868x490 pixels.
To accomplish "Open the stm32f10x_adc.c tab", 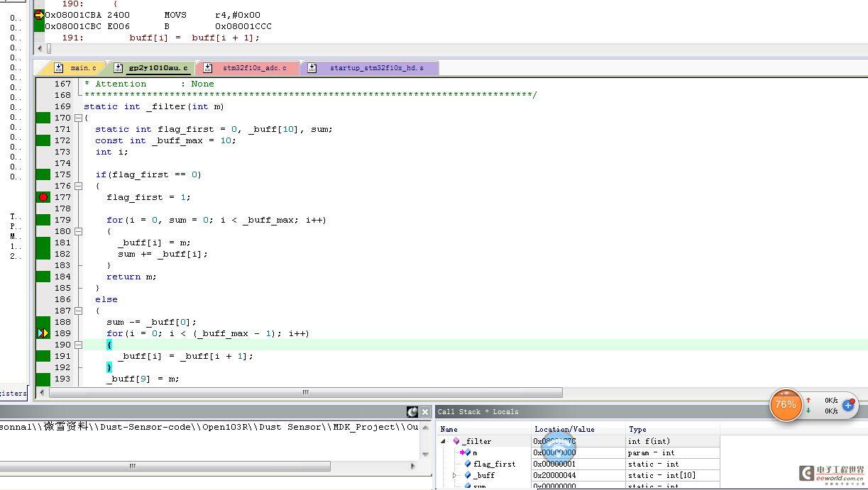I will pyautogui.click(x=246, y=68).
